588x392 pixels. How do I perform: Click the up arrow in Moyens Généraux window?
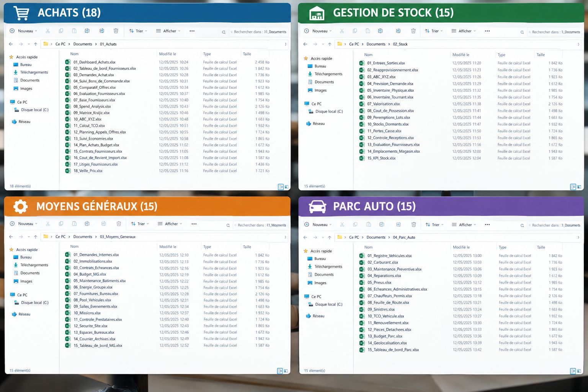(36, 237)
